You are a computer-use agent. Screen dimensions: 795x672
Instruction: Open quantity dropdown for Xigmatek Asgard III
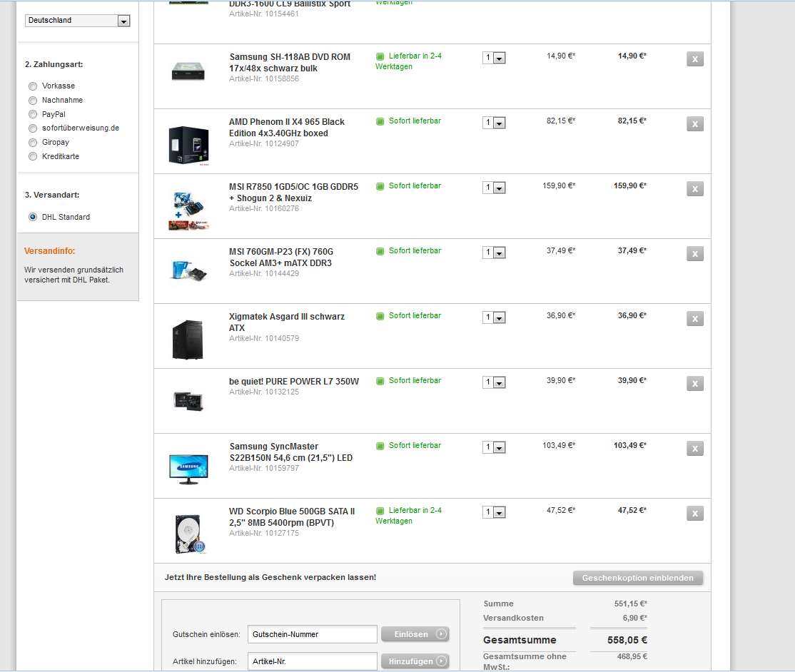(x=494, y=317)
